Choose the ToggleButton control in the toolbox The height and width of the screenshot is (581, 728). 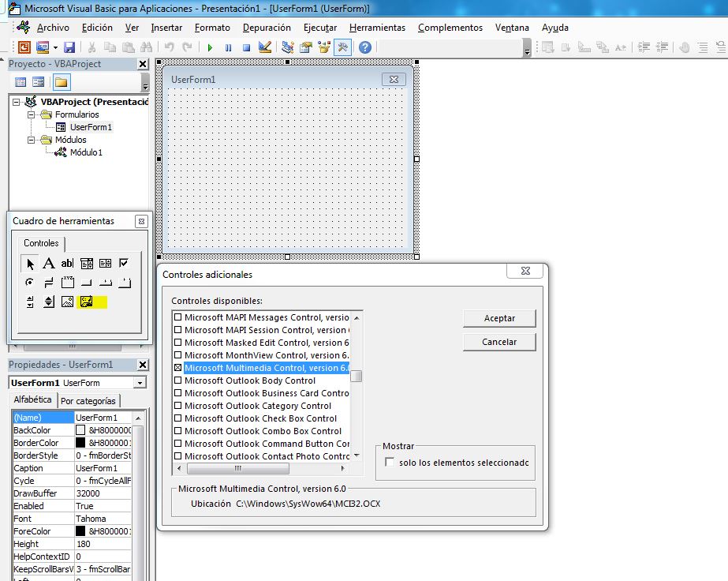click(x=49, y=283)
